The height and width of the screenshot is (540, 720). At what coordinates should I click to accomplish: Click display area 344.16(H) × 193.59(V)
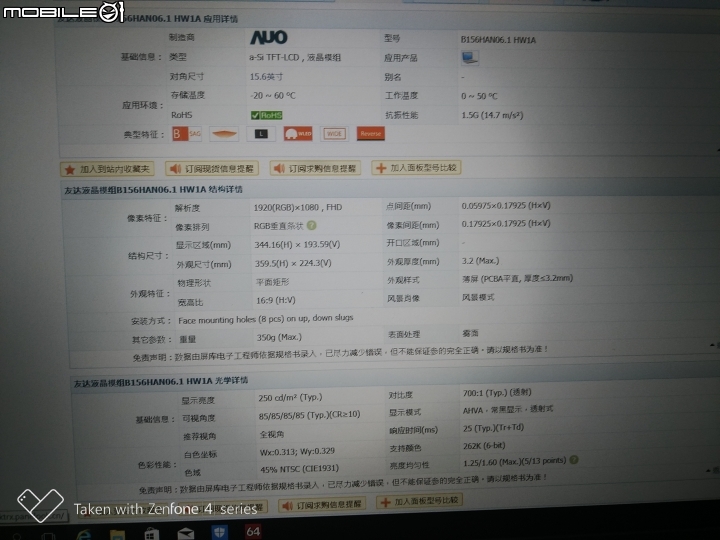tap(297, 245)
